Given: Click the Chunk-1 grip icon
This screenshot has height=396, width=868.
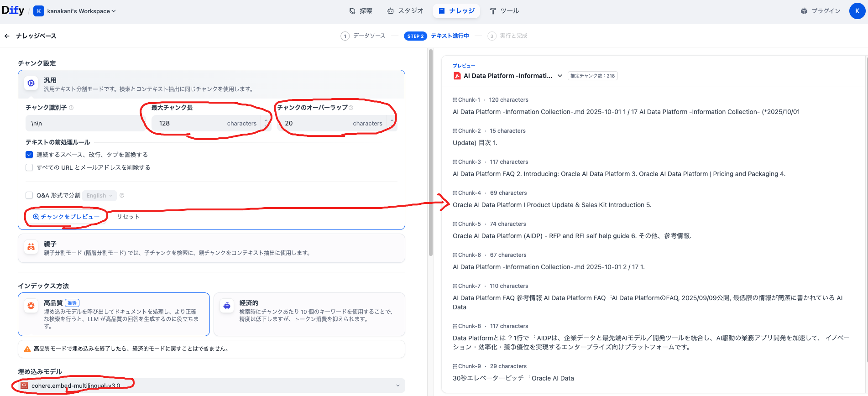Looking at the screenshot, I should (455, 100).
